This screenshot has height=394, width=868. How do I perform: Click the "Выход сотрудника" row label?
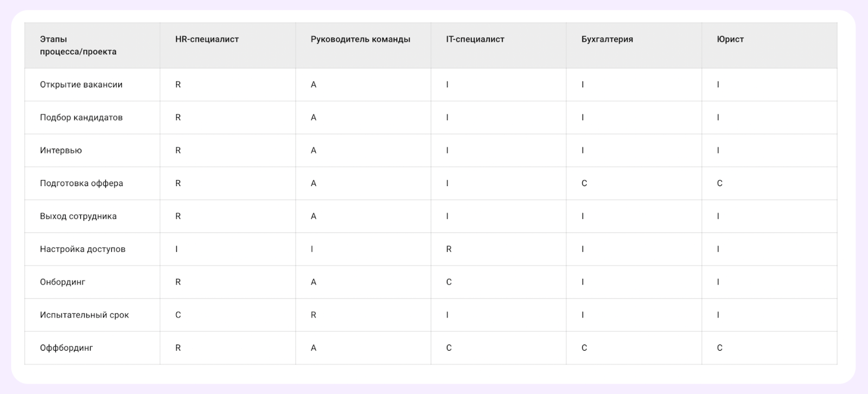click(x=78, y=216)
